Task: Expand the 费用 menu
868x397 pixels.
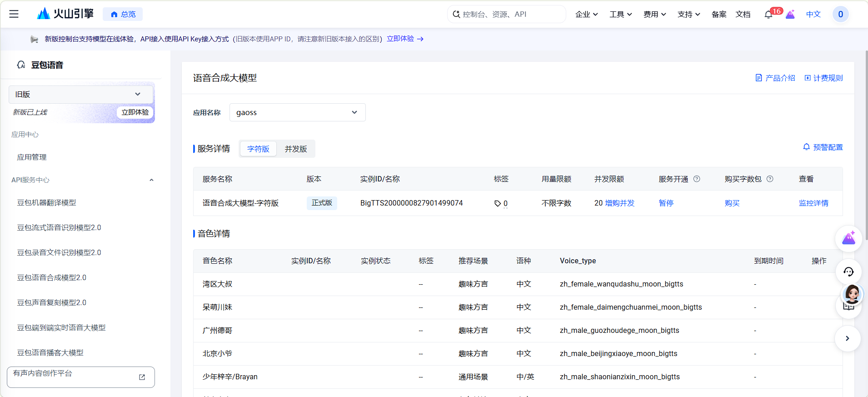Action: click(655, 14)
